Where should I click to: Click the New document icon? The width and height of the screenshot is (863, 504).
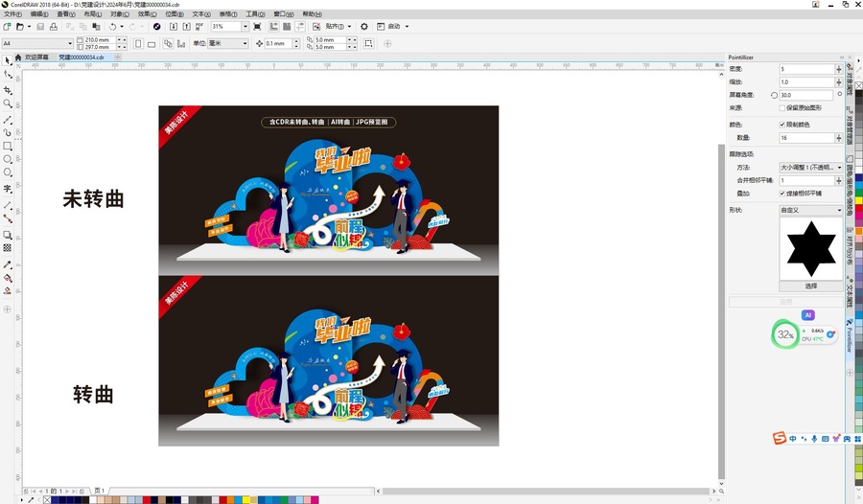pos(7,27)
